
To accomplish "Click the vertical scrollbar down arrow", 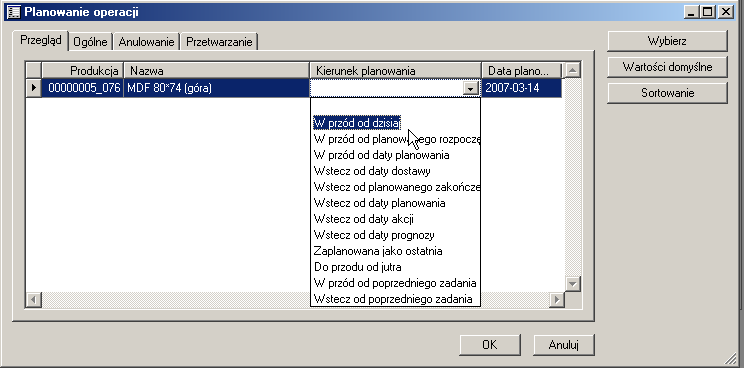I will [x=573, y=284].
